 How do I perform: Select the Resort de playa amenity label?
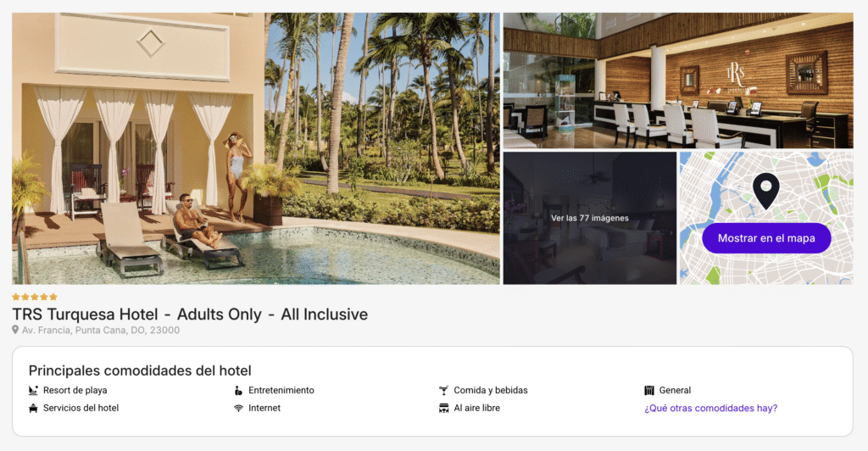[x=75, y=390]
